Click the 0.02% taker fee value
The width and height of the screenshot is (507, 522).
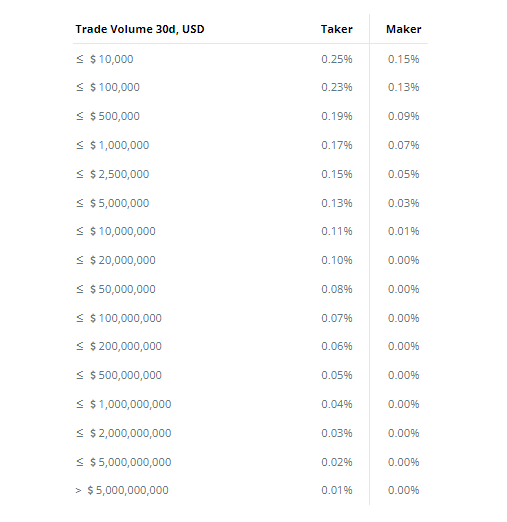(x=337, y=462)
